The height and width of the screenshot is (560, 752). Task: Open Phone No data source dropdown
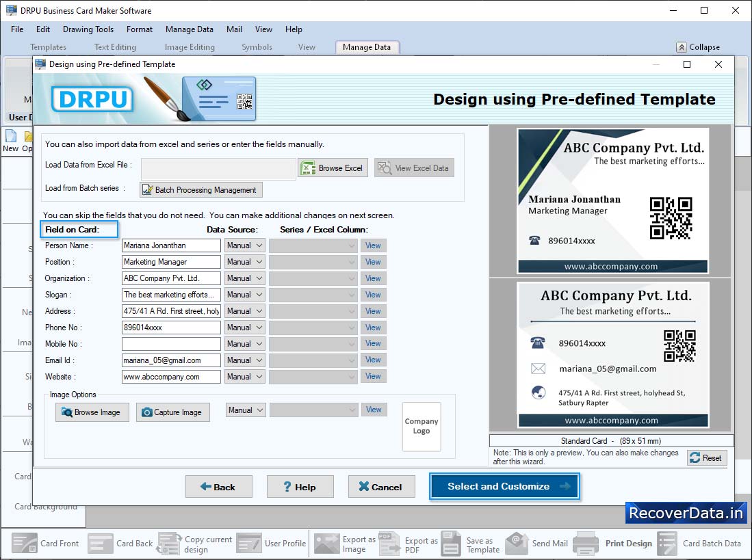coord(244,328)
